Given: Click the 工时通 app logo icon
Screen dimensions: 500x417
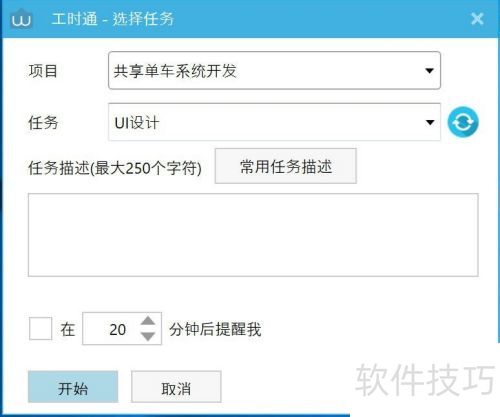Looking at the screenshot, I should point(21,19).
